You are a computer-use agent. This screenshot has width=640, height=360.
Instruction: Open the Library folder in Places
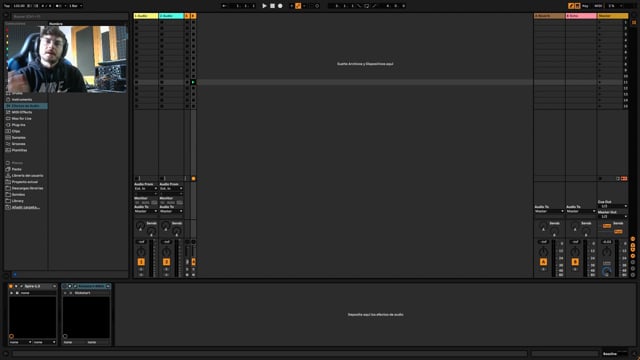click(x=18, y=201)
